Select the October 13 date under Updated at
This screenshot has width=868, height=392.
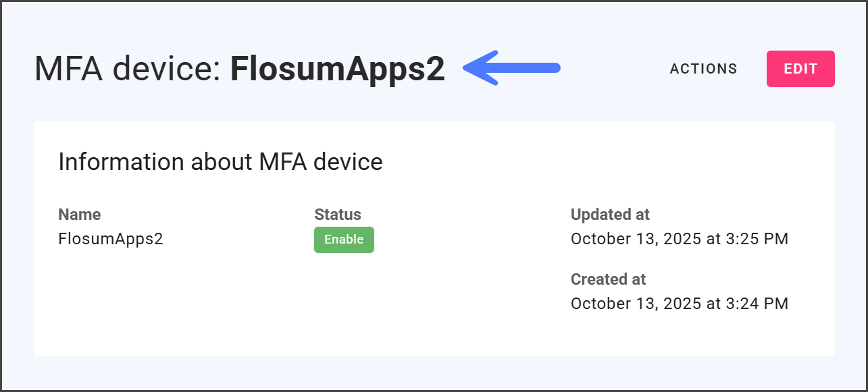click(x=613, y=239)
